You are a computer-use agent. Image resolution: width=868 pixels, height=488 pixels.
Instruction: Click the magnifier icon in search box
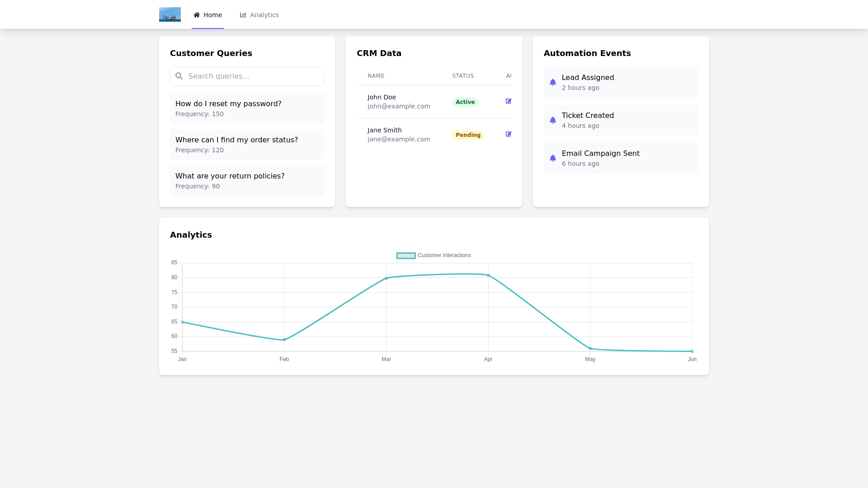(179, 76)
